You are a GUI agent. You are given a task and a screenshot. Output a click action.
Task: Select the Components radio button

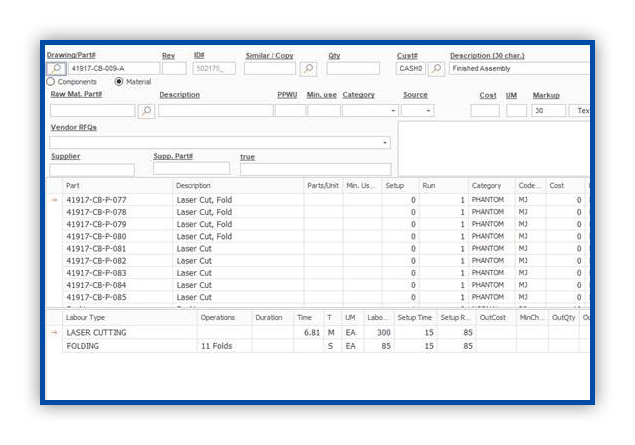point(51,82)
